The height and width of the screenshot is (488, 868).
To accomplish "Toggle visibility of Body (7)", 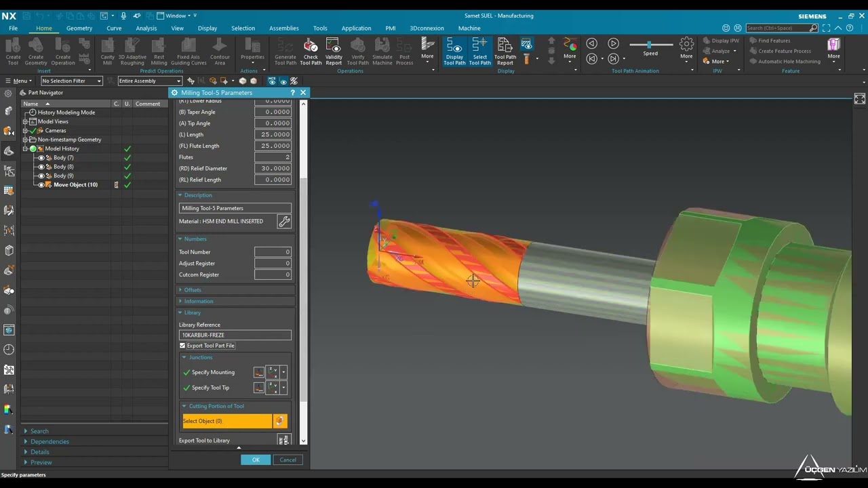I will pyautogui.click(x=41, y=158).
